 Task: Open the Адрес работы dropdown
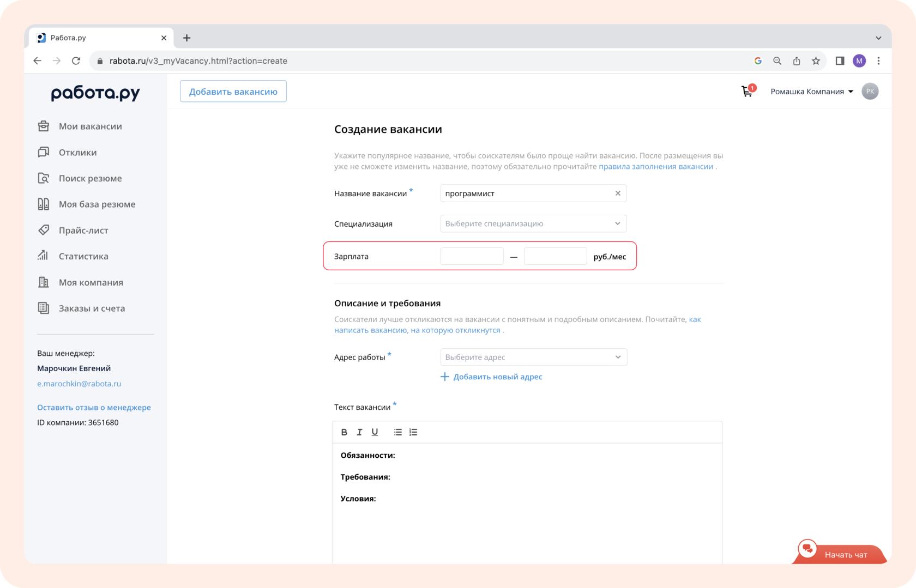point(533,357)
